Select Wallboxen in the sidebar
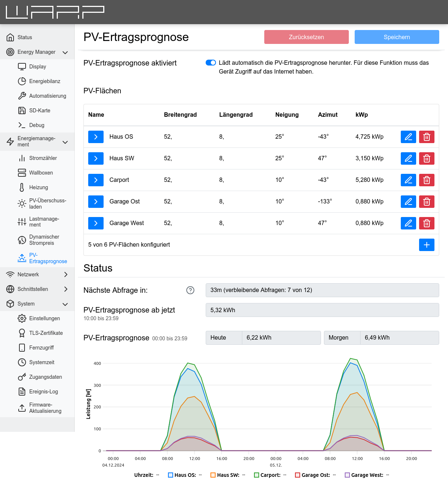 (x=41, y=173)
